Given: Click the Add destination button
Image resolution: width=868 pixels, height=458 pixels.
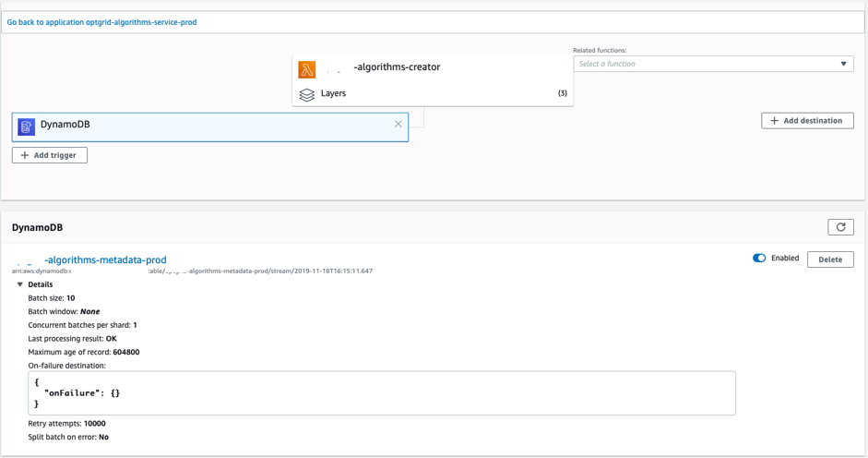Looking at the screenshot, I should 807,120.
